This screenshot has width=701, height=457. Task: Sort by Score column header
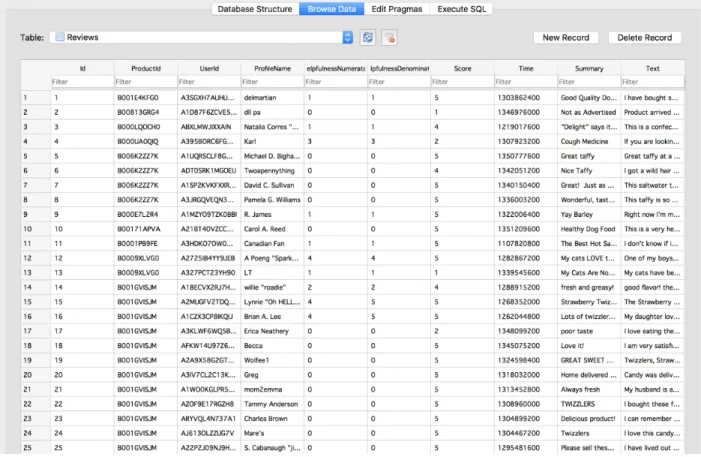point(462,68)
